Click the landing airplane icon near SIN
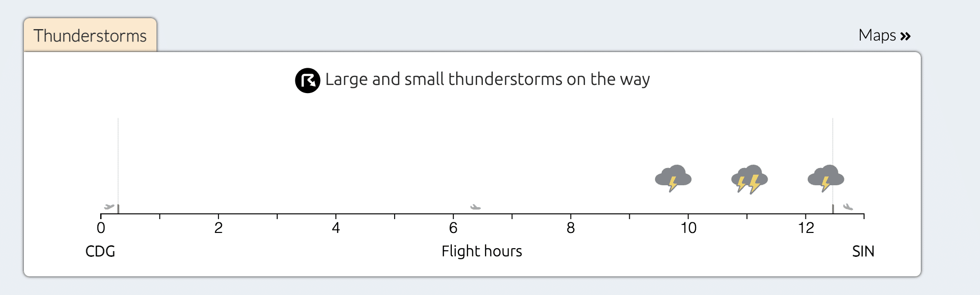Image resolution: width=980 pixels, height=295 pixels. click(848, 207)
